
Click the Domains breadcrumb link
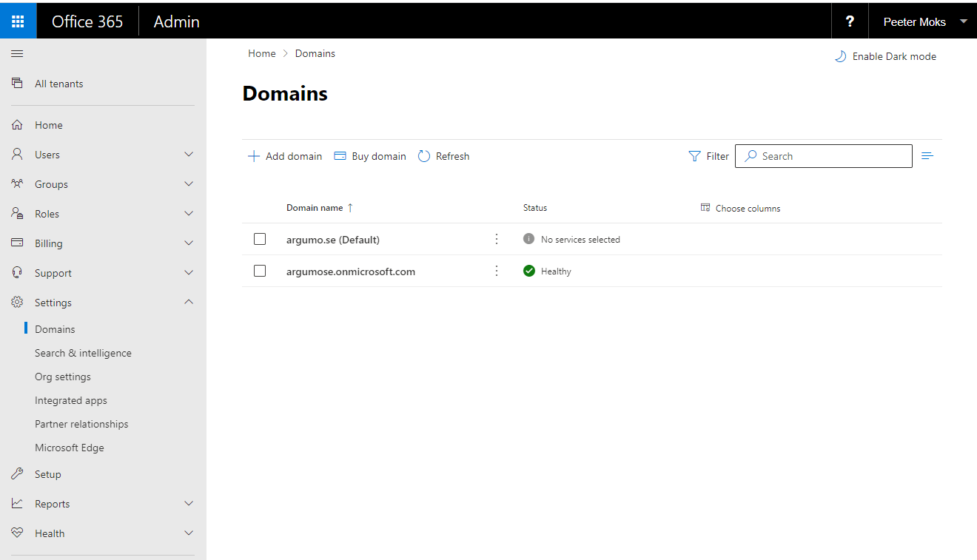click(x=315, y=53)
